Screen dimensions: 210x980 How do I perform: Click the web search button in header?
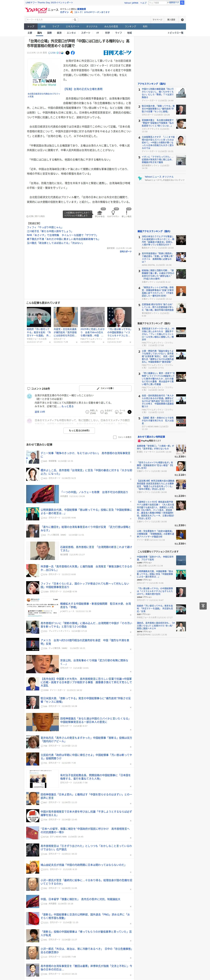pos(182,3)
